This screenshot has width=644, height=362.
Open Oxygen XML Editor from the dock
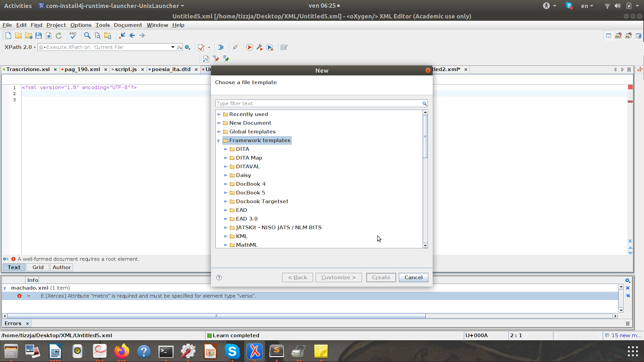coord(255,351)
